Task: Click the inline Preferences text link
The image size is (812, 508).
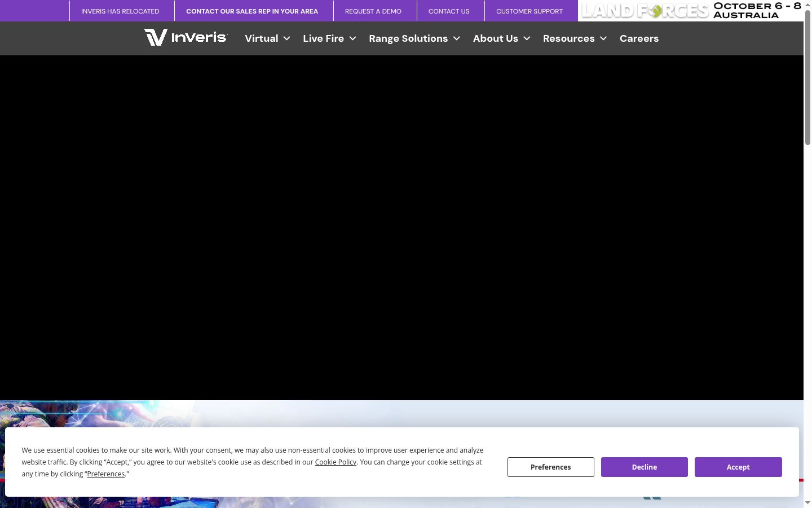Action: pos(106,474)
